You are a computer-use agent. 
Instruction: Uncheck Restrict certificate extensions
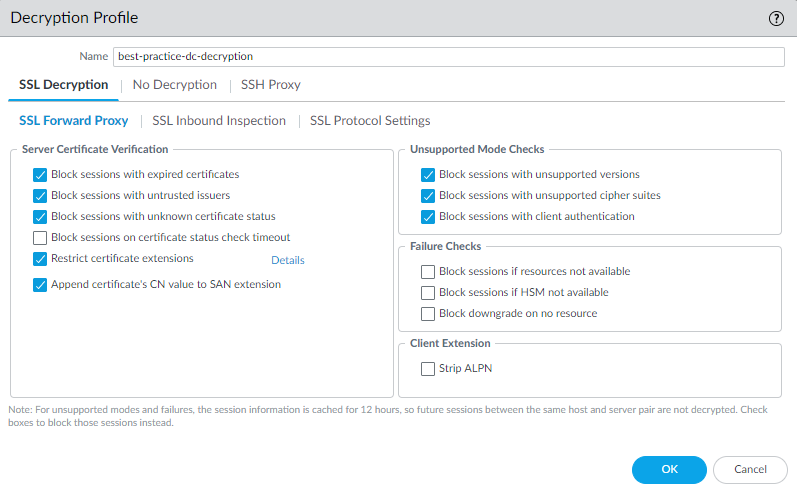pos(40,259)
